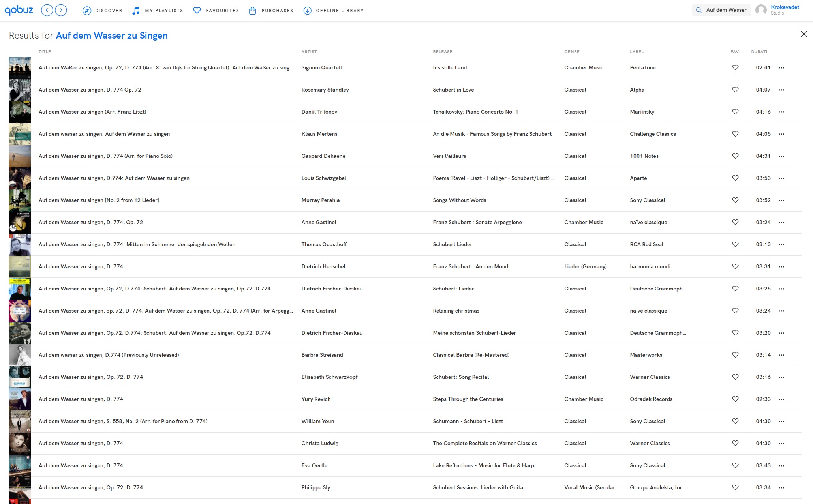The image size is (813, 504).
Task: Expand options menu for Signum Quartett track
Action: pyautogui.click(x=782, y=67)
